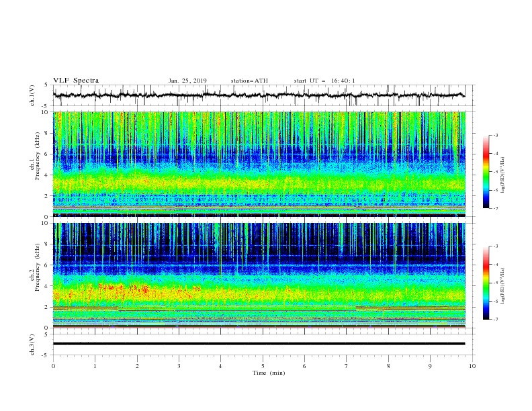Click the ch.1 spectrogram color scale bar
The image size is (532, 411).
point(486,172)
